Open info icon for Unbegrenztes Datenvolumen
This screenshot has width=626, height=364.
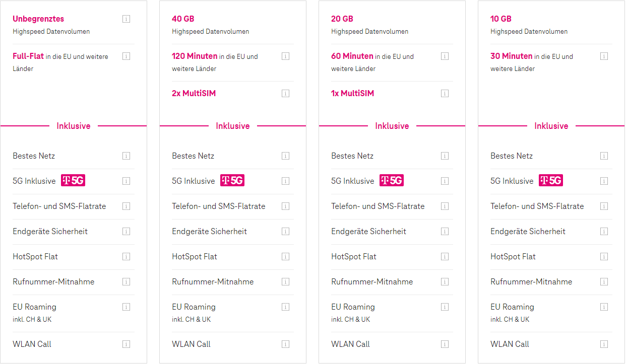tap(126, 19)
